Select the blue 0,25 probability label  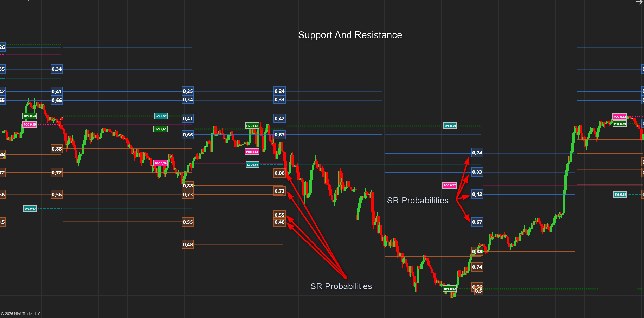tap(188, 91)
